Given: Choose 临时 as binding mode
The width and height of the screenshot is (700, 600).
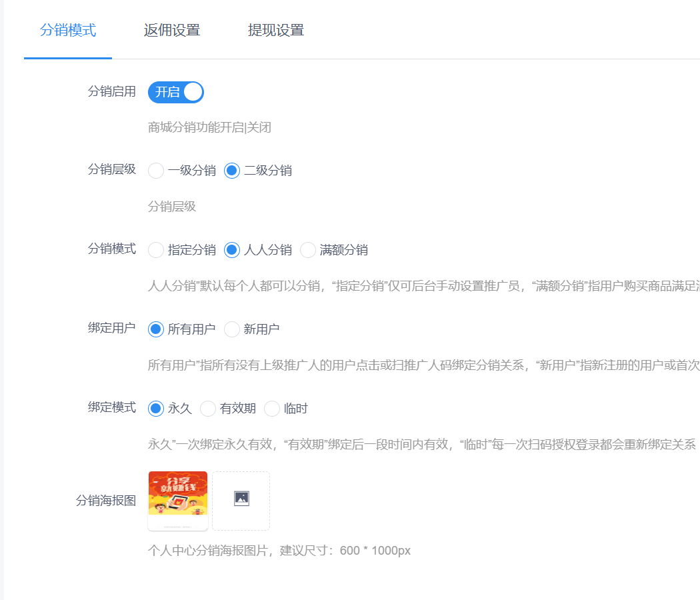Looking at the screenshot, I should pyautogui.click(x=272, y=409).
